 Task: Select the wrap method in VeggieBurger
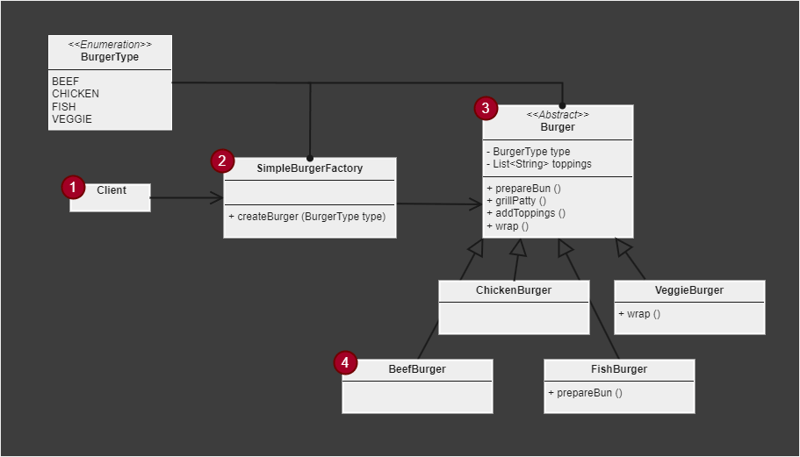(640, 314)
